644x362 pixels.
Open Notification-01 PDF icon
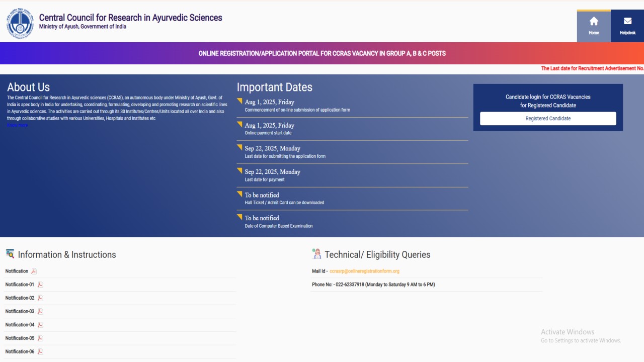(40, 285)
